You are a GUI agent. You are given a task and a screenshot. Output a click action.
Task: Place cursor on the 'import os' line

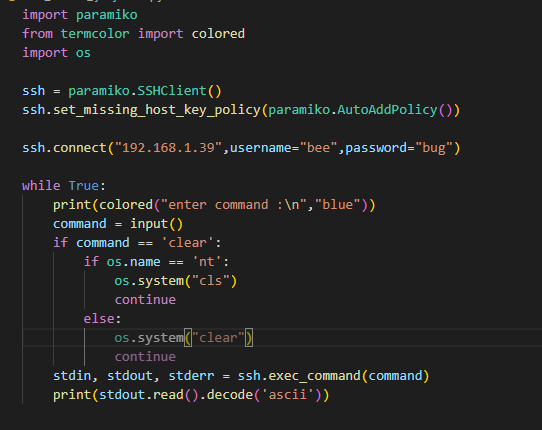pos(56,53)
